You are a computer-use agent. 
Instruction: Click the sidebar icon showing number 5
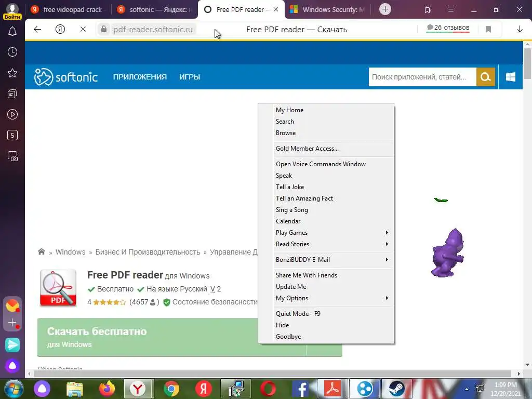point(12,135)
